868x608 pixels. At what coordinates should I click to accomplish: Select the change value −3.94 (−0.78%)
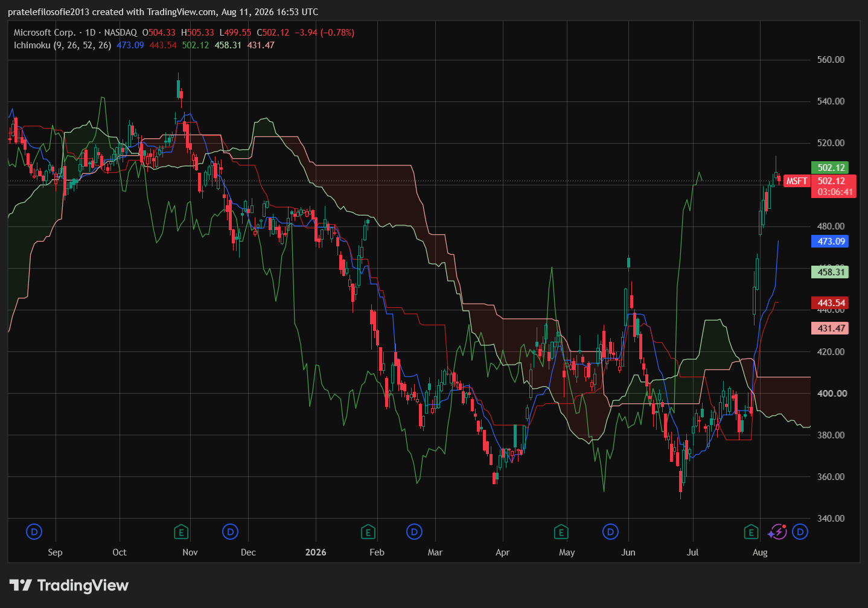point(325,33)
